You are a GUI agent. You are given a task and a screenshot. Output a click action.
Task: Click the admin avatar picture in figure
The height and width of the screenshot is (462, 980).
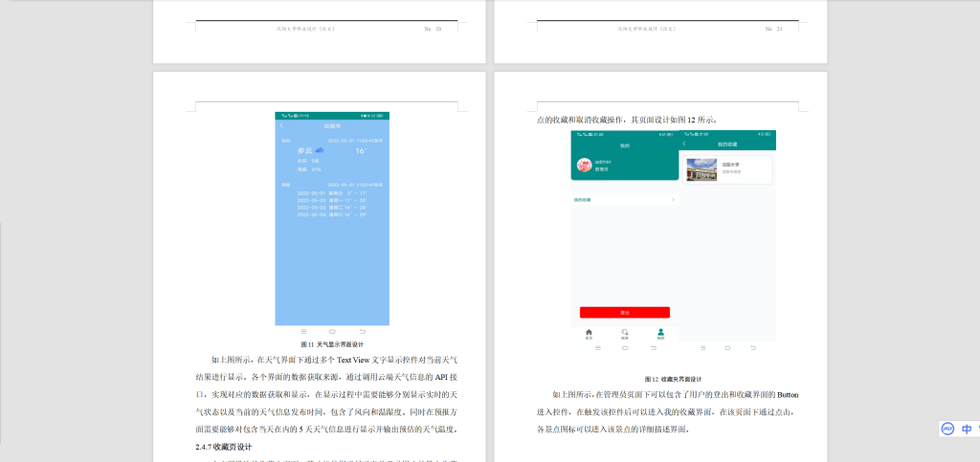583,165
